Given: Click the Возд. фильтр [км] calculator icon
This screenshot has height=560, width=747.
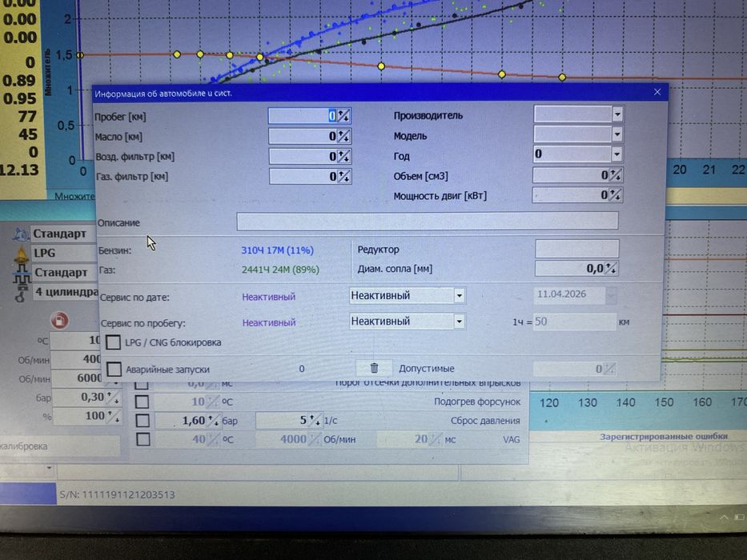Looking at the screenshot, I should pos(344,156).
